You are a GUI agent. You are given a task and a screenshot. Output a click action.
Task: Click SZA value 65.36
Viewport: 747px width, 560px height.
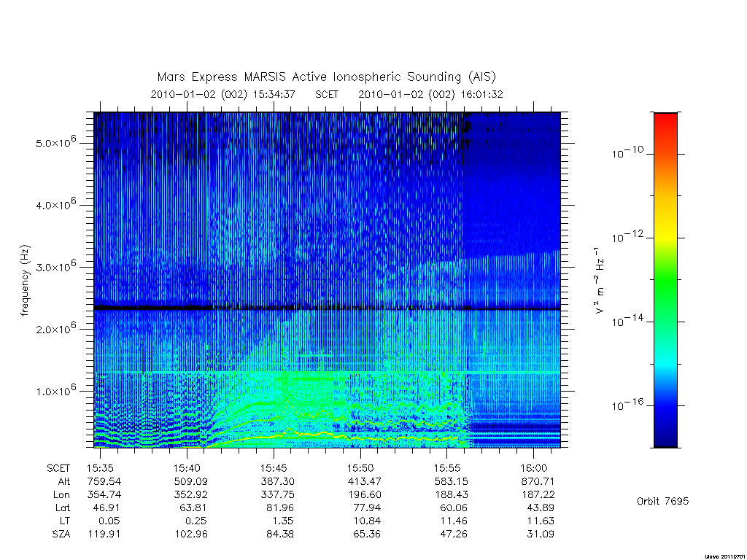pyautogui.click(x=367, y=534)
